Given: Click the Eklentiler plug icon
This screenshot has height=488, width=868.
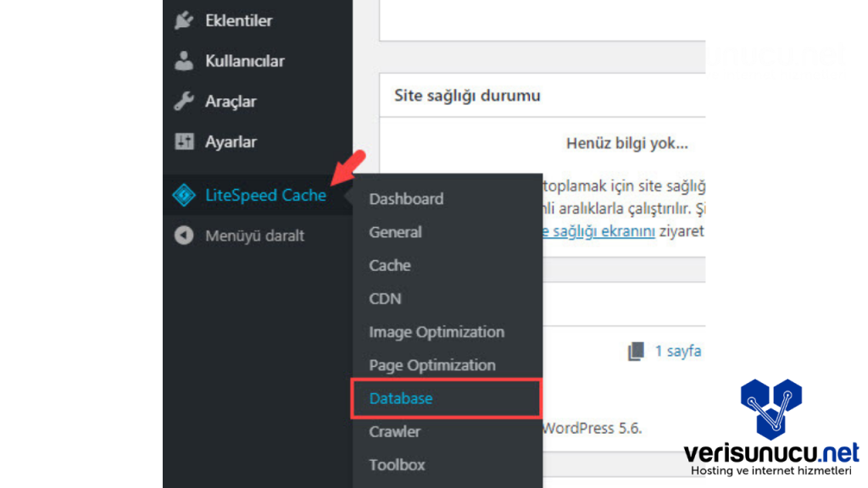Looking at the screenshot, I should [184, 20].
